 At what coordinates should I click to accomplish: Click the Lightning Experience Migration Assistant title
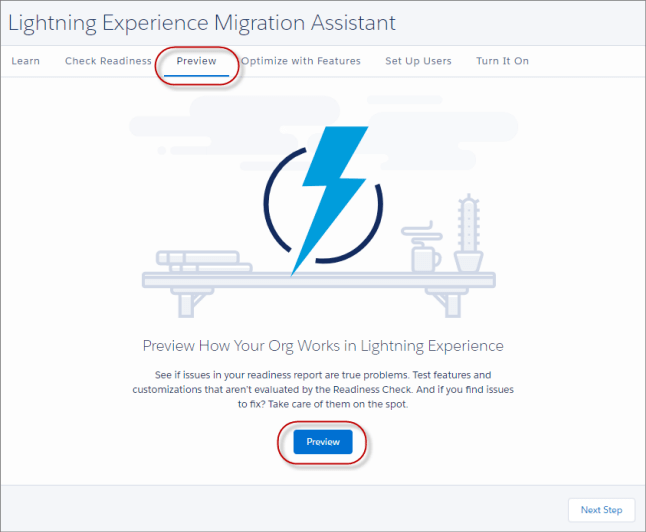click(202, 23)
